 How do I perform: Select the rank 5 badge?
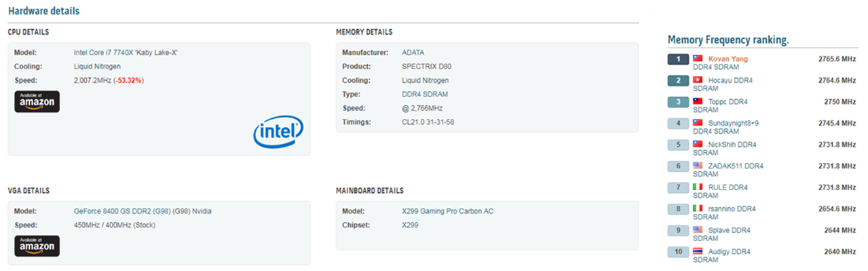[x=677, y=145]
